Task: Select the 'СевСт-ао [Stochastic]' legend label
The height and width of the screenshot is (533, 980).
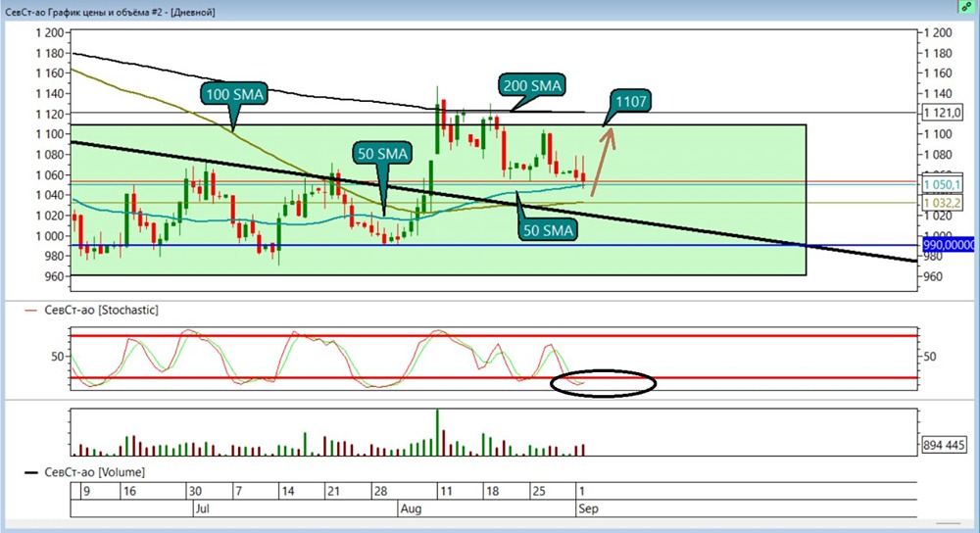Action: [x=101, y=310]
